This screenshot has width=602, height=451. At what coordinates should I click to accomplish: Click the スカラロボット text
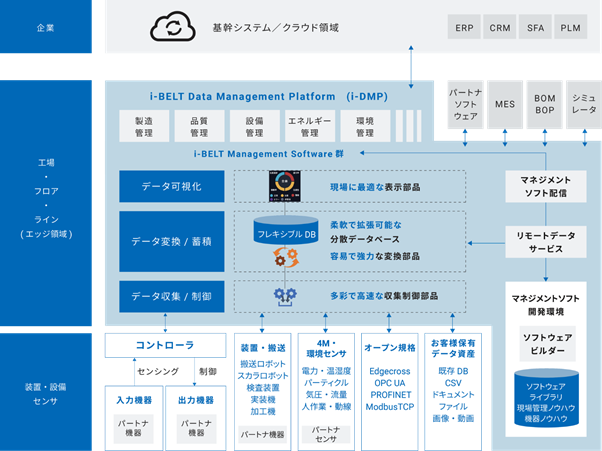pos(263,376)
